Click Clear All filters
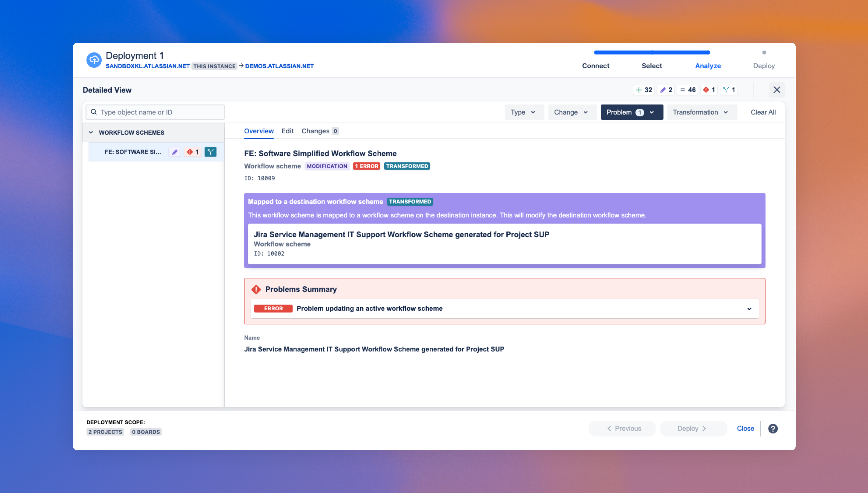Screen dimensions: 868x493 763,112
